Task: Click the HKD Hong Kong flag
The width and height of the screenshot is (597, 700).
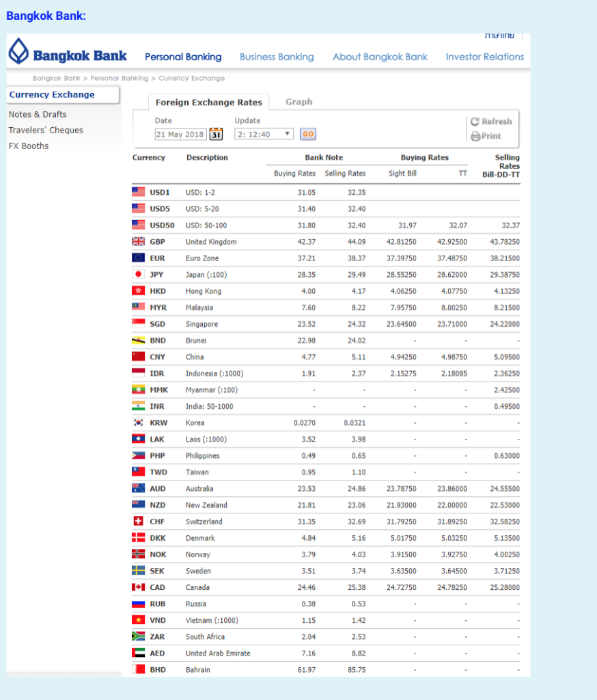Action: coord(138,291)
